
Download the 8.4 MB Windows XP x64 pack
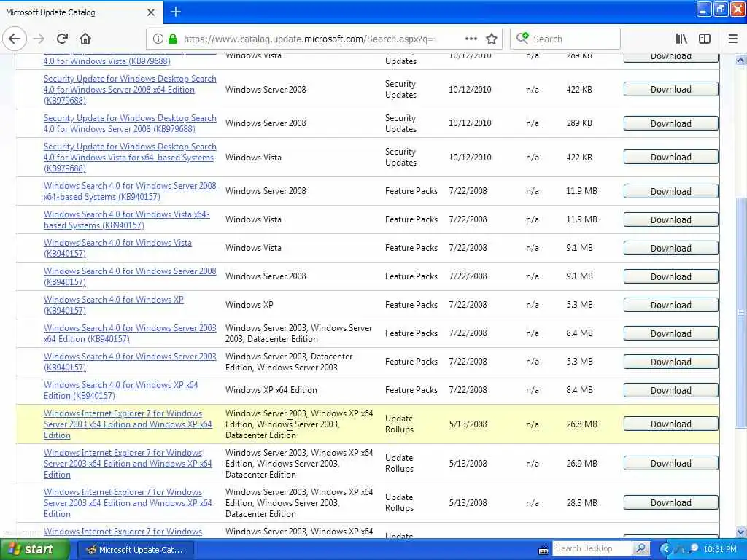click(671, 391)
